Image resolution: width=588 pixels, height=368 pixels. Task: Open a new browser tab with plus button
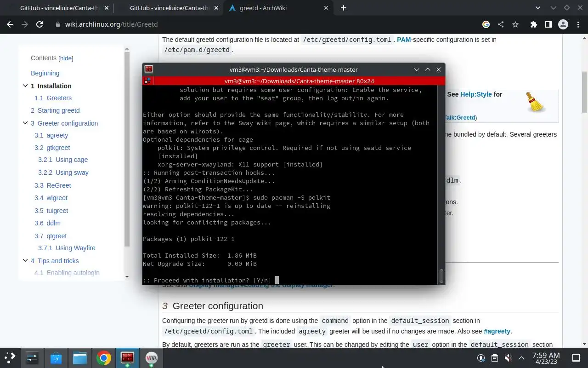(x=344, y=8)
